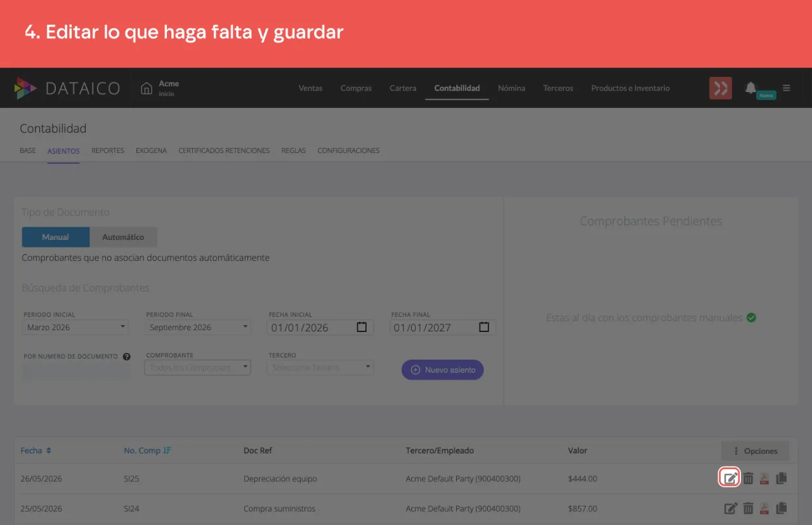
Task: Open the Comprobante dropdown
Action: point(198,368)
